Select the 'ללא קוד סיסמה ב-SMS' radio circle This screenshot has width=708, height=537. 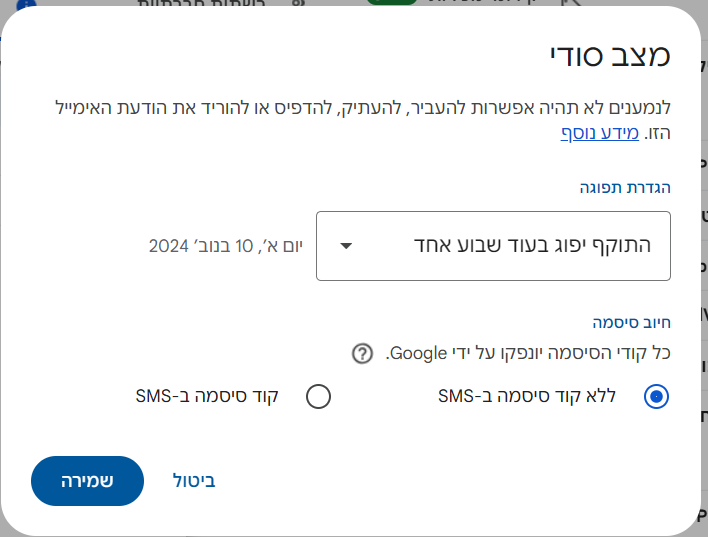click(x=656, y=397)
